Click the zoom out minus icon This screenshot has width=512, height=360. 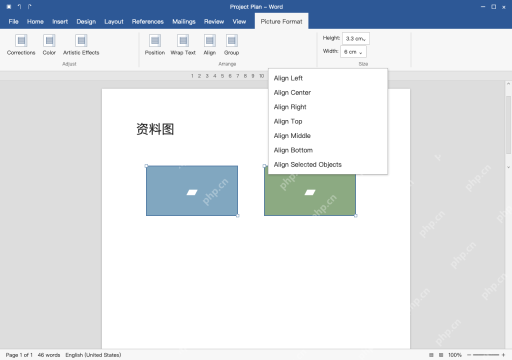[469, 355]
